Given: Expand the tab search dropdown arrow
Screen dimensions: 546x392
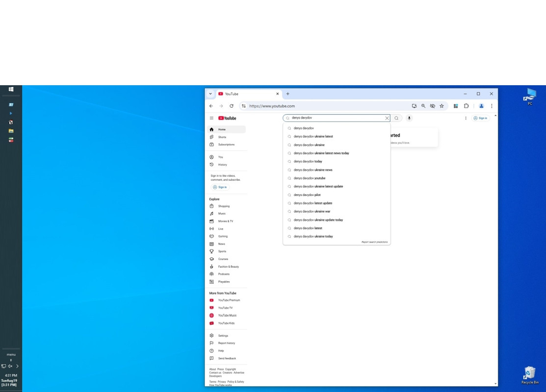Looking at the screenshot, I should click(x=210, y=94).
